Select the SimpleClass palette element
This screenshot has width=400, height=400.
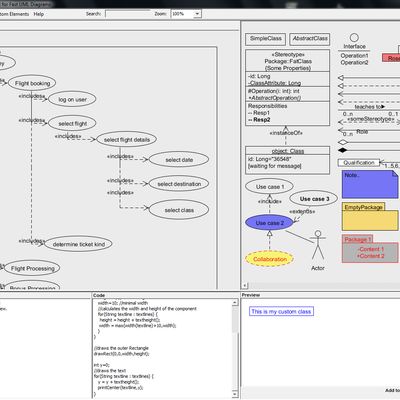(266, 39)
